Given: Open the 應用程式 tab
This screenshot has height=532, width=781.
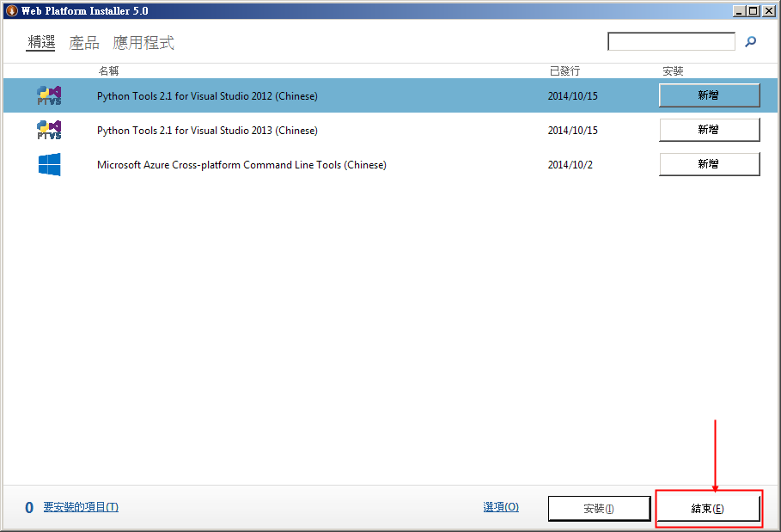Looking at the screenshot, I should (x=143, y=43).
